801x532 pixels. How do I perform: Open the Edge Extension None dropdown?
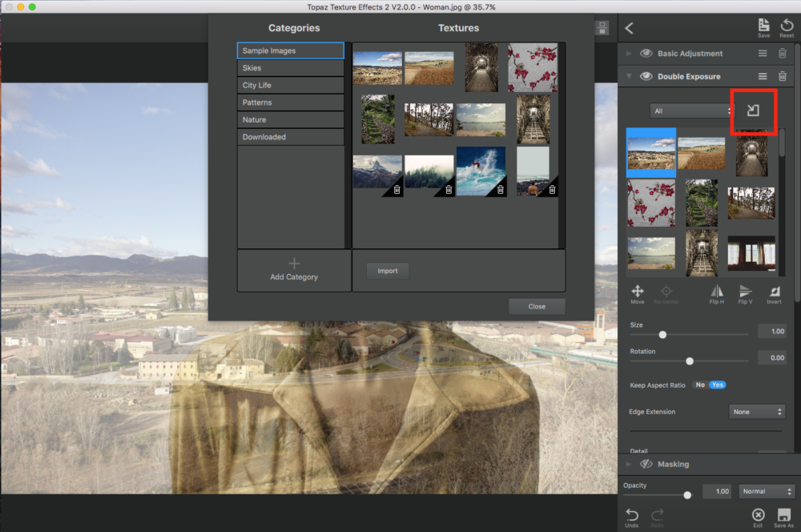coord(757,411)
